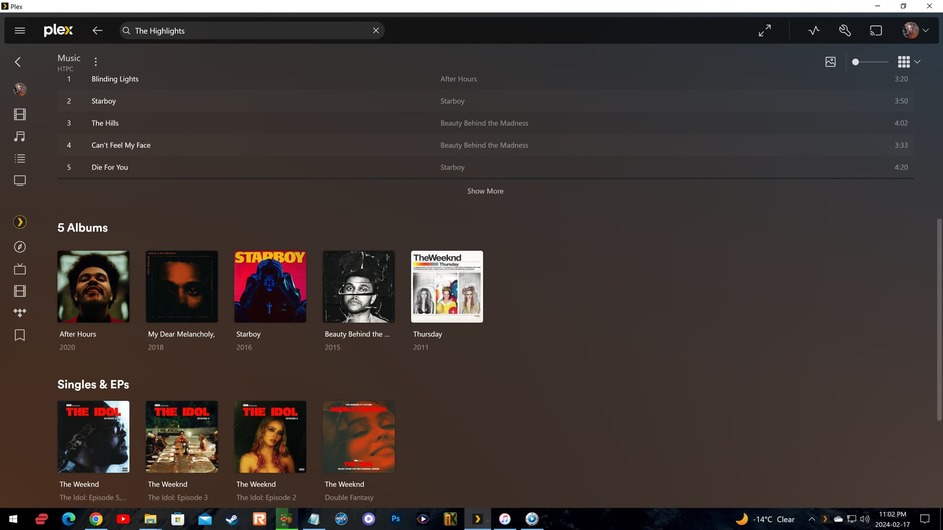
Task: Open Settings wrench icon
Action: point(845,30)
